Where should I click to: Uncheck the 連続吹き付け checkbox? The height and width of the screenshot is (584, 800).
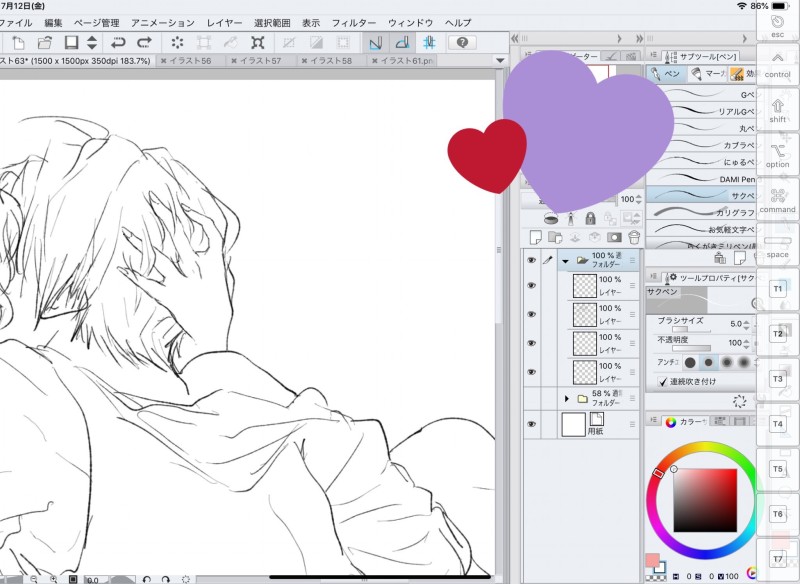click(663, 382)
